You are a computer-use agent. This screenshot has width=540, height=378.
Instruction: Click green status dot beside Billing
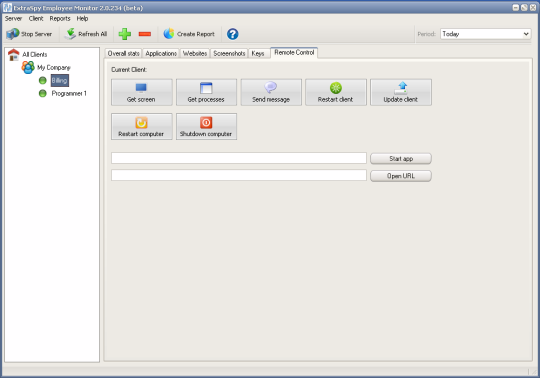(43, 81)
